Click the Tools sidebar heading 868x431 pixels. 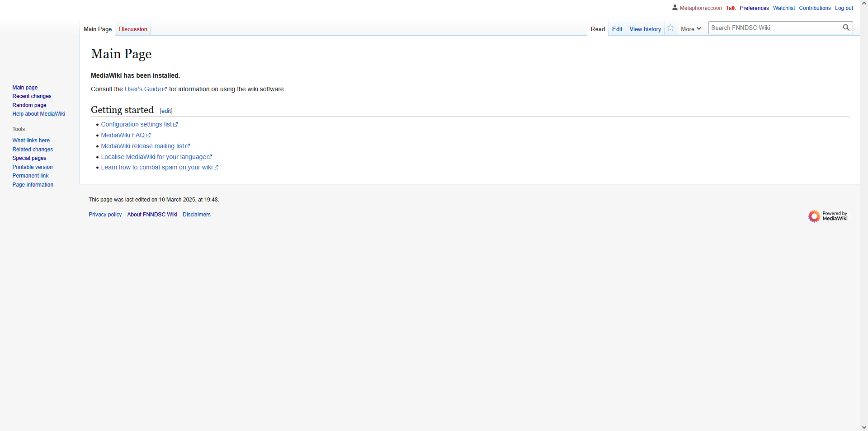click(19, 129)
